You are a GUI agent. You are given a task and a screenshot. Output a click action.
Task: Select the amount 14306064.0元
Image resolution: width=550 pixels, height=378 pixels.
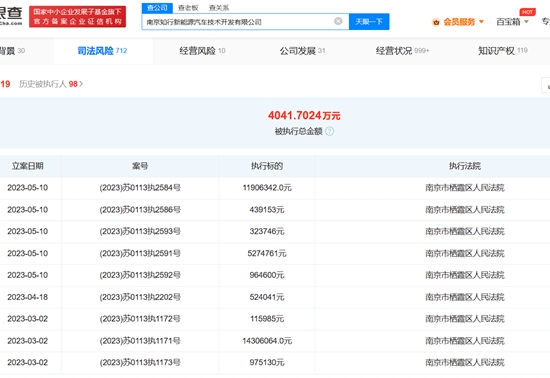click(x=267, y=341)
